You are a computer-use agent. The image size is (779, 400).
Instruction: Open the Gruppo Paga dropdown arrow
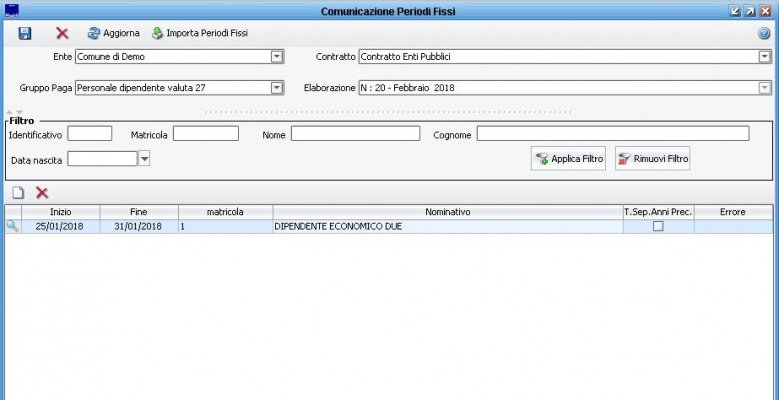pos(277,88)
